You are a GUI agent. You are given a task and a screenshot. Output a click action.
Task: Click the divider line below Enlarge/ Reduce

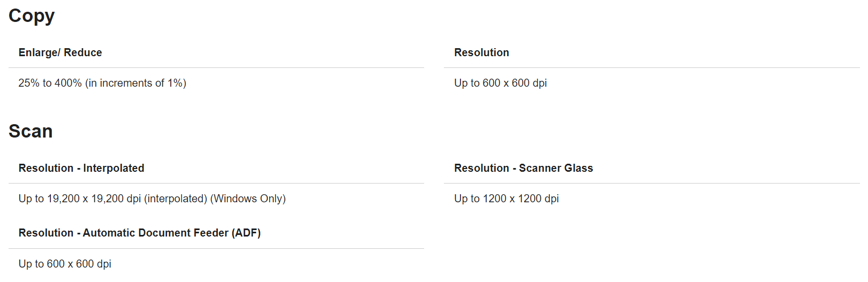point(216,68)
